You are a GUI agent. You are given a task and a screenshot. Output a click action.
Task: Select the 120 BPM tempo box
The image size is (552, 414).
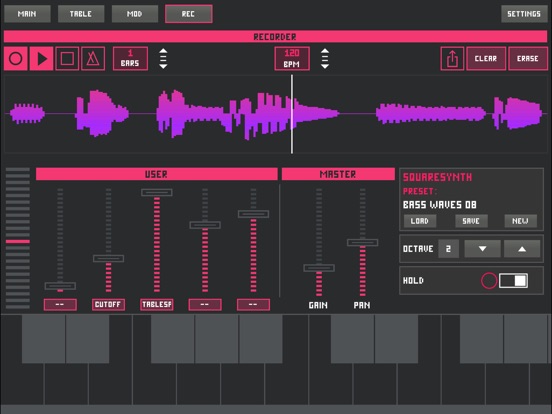pos(292,58)
